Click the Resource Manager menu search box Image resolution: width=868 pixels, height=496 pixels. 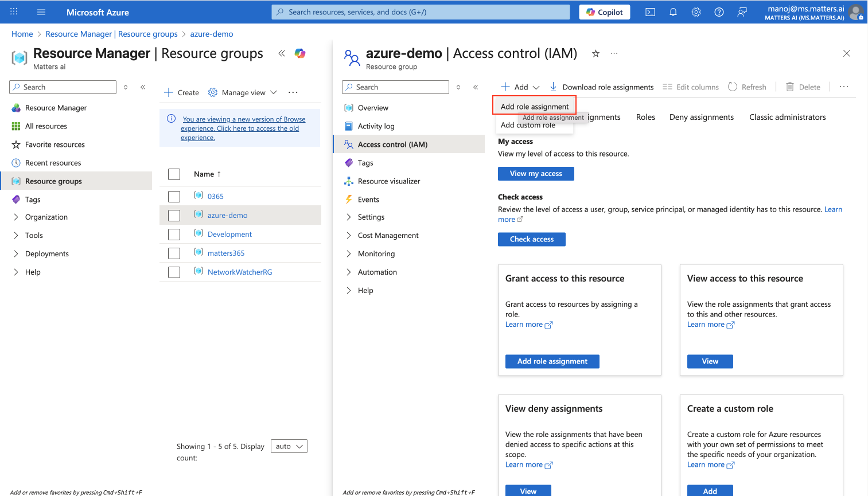63,87
